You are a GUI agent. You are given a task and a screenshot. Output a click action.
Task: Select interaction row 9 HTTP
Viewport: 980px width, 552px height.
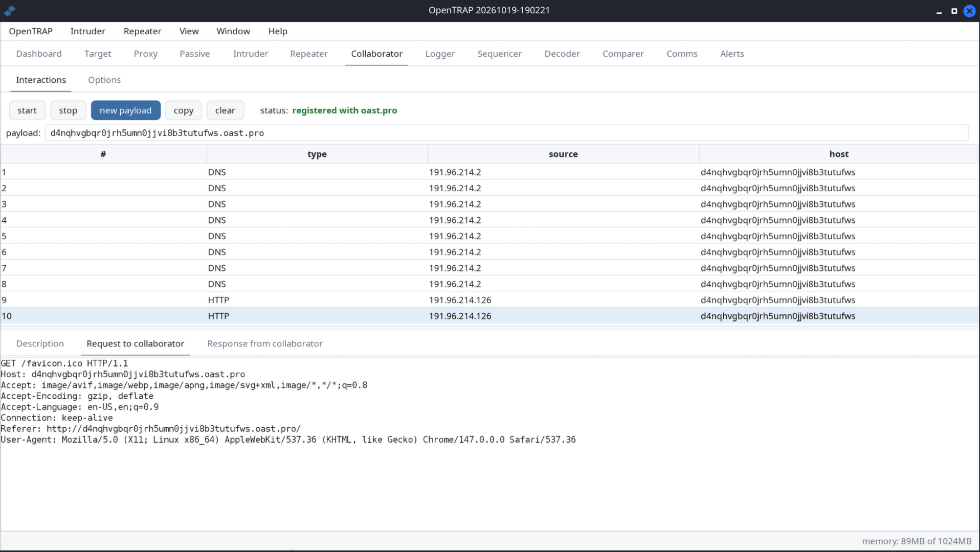coord(489,300)
